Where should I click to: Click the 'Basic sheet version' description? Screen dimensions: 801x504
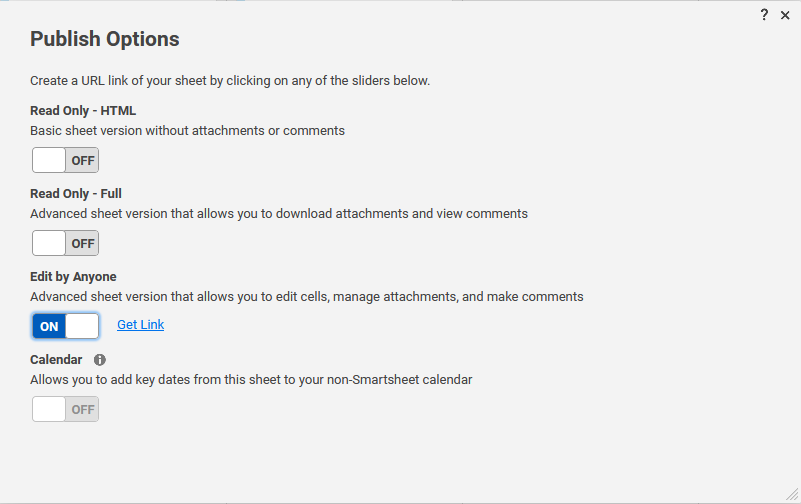pos(187,131)
